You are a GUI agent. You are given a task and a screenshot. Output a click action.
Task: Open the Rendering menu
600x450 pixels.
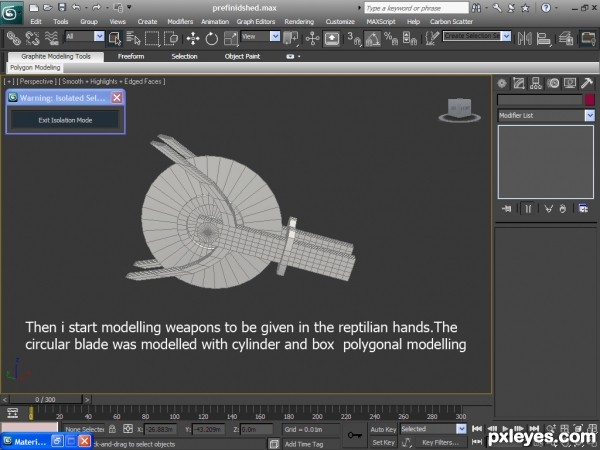coord(299,21)
